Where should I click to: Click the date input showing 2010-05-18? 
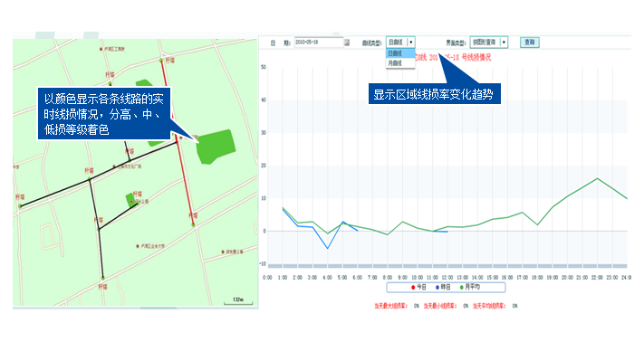[319, 43]
